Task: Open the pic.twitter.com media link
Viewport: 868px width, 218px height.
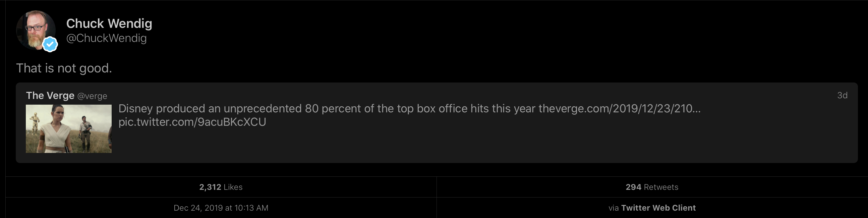Action: (192, 122)
